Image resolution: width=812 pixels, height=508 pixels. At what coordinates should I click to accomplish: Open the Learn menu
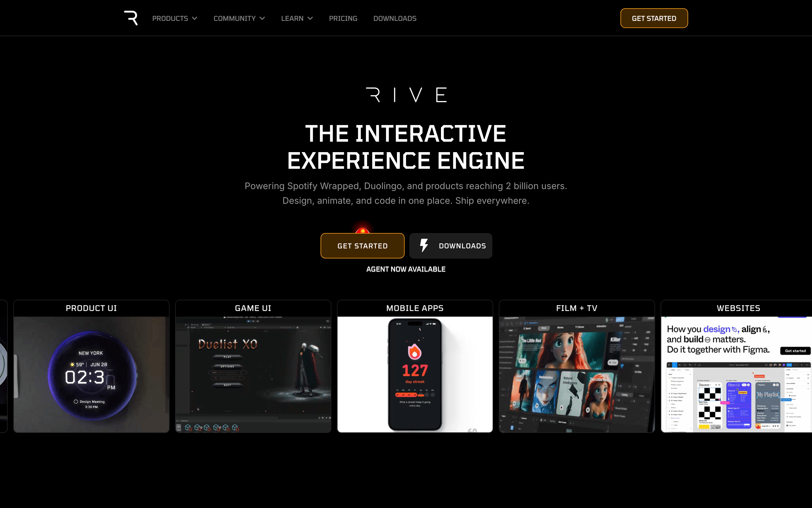pos(297,18)
